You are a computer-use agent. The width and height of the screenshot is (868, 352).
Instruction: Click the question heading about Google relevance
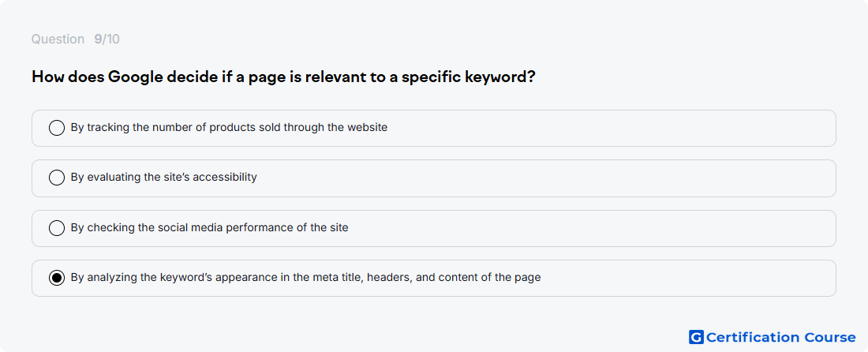283,77
